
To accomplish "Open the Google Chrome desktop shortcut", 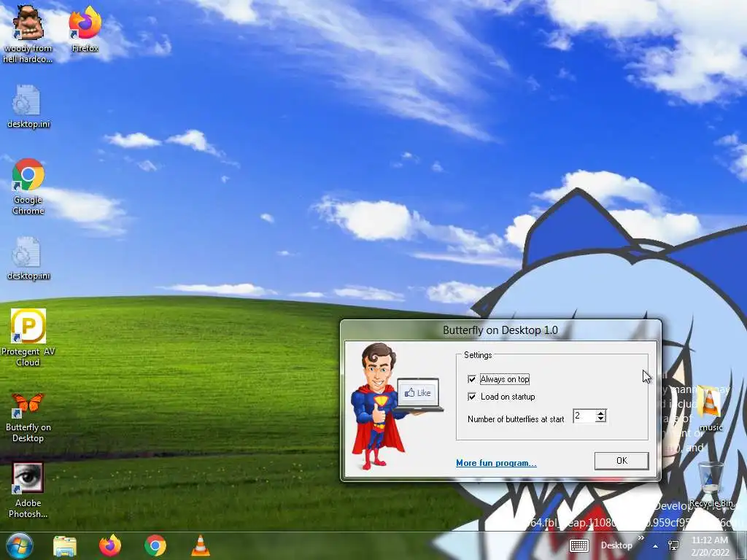I will point(28,186).
